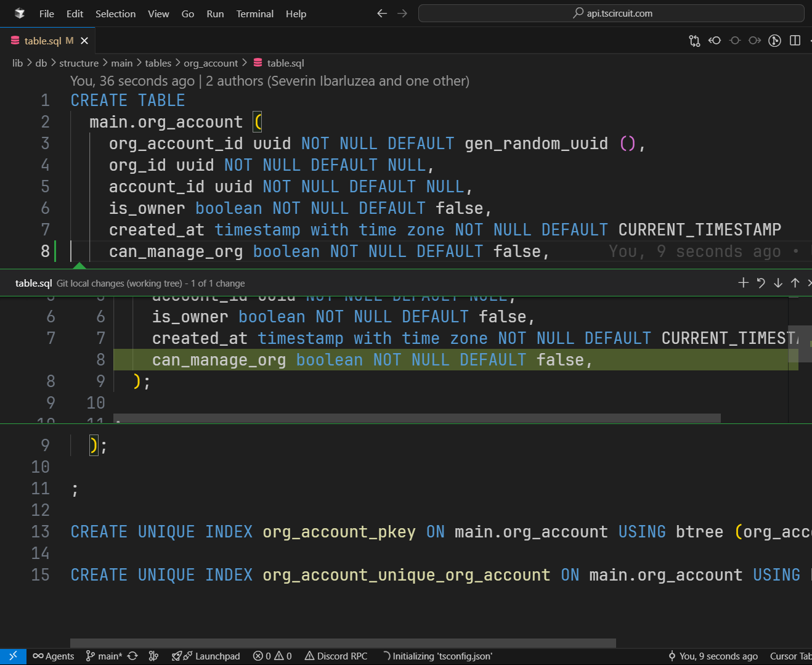This screenshot has height=665, width=812.
Task: Click the main breadcrumb folder
Action: click(x=122, y=63)
